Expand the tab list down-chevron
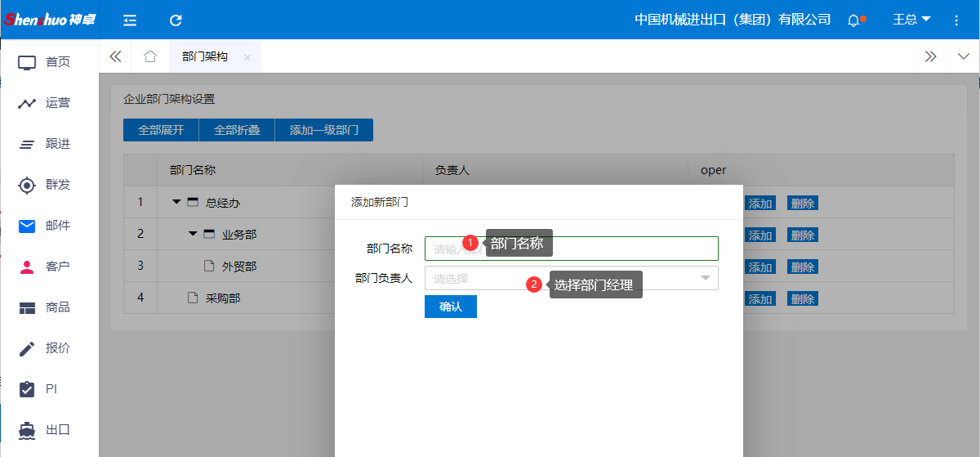980x457 pixels. [962, 56]
